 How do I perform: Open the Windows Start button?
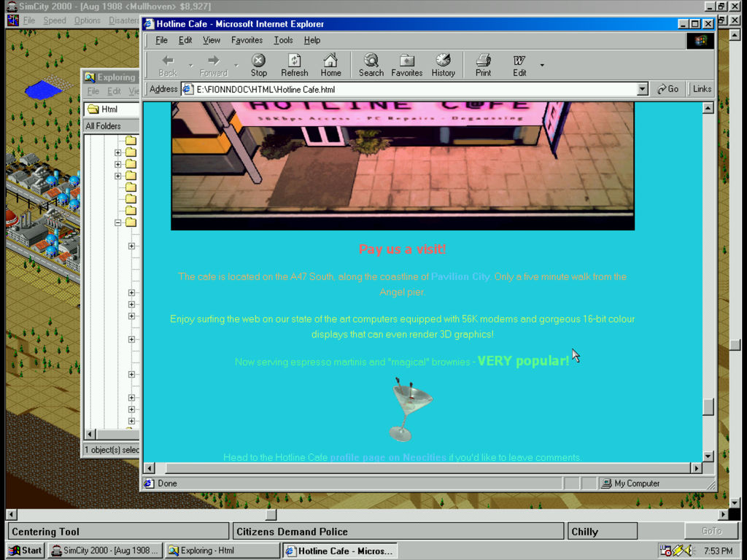tap(26, 551)
